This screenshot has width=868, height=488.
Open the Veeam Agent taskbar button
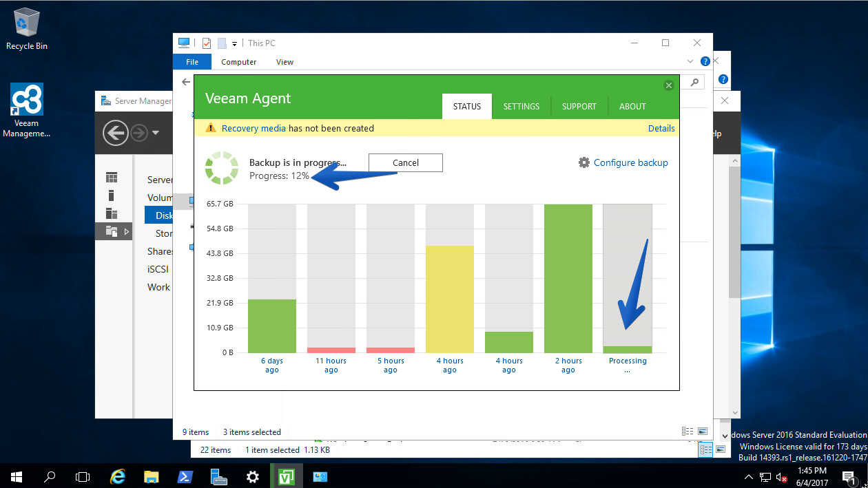point(287,476)
